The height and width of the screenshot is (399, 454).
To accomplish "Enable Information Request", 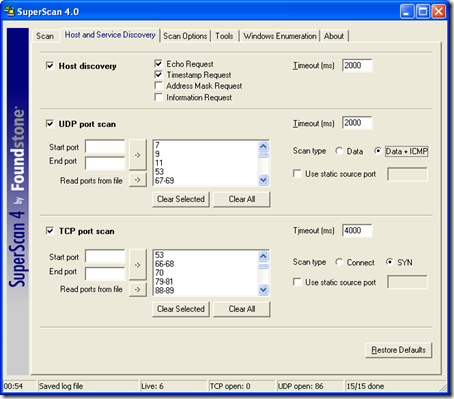I will click(x=159, y=97).
